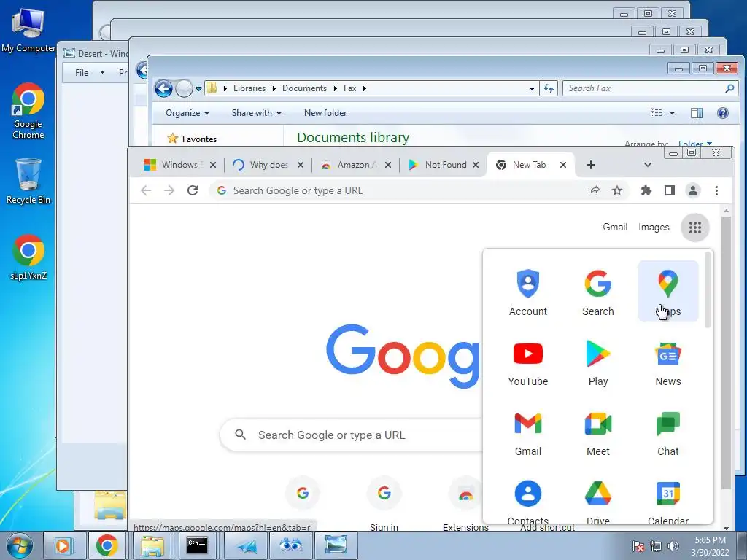This screenshot has height=560, width=747.
Task: Click New folder in Explorer
Action: pos(325,113)
